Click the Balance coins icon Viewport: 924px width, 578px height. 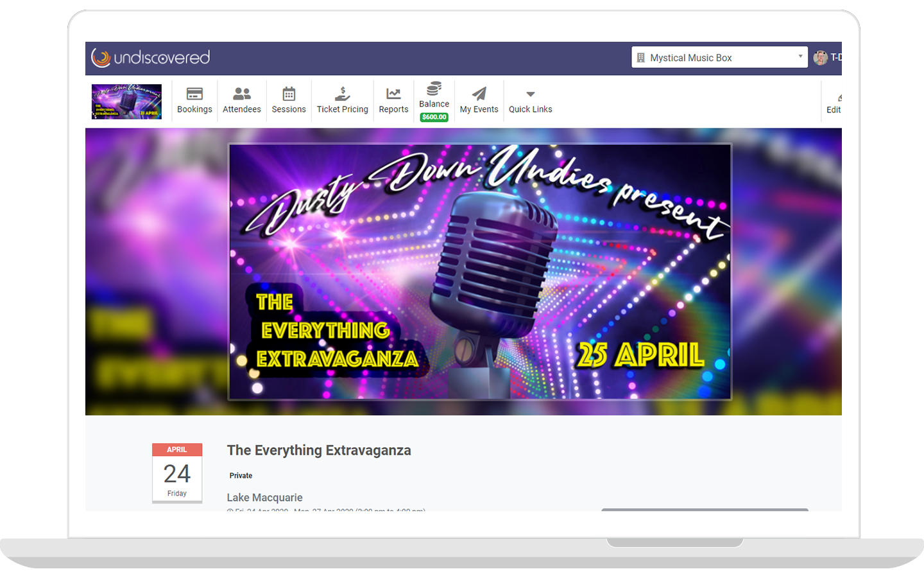434,88
